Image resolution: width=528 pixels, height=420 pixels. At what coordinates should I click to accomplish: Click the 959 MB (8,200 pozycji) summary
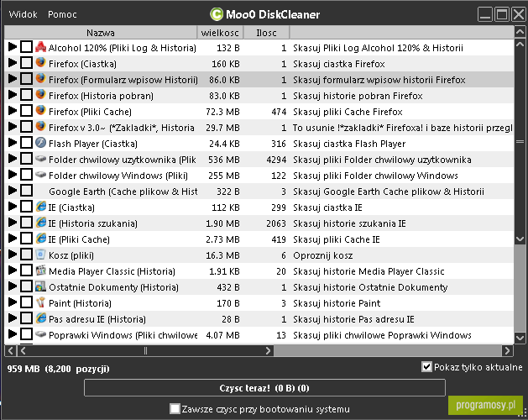59,369
